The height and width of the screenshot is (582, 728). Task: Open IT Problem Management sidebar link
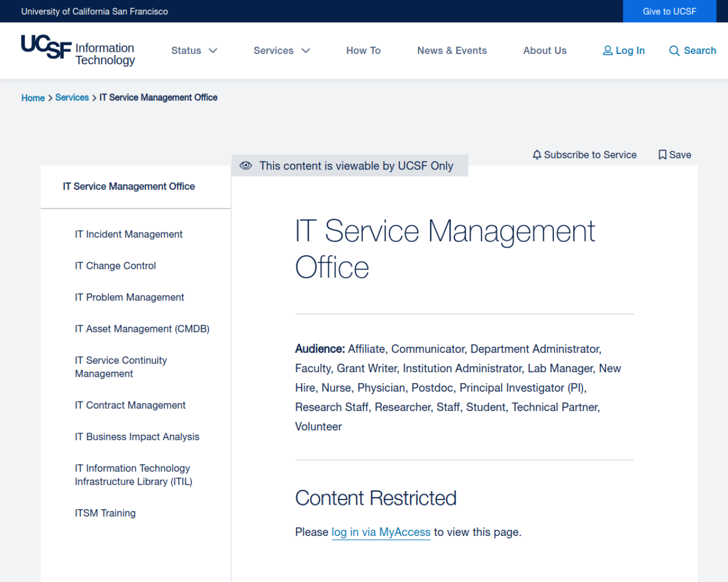(130, 297)
